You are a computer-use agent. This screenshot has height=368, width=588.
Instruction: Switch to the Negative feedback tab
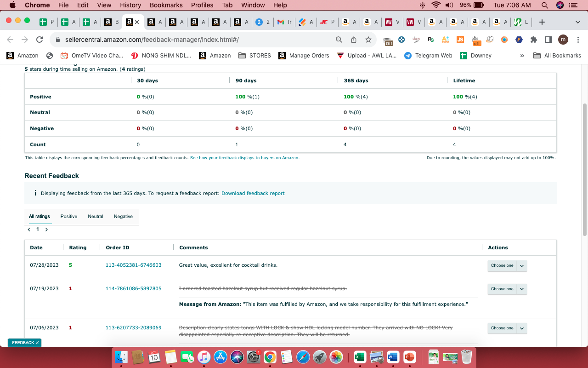123,216
